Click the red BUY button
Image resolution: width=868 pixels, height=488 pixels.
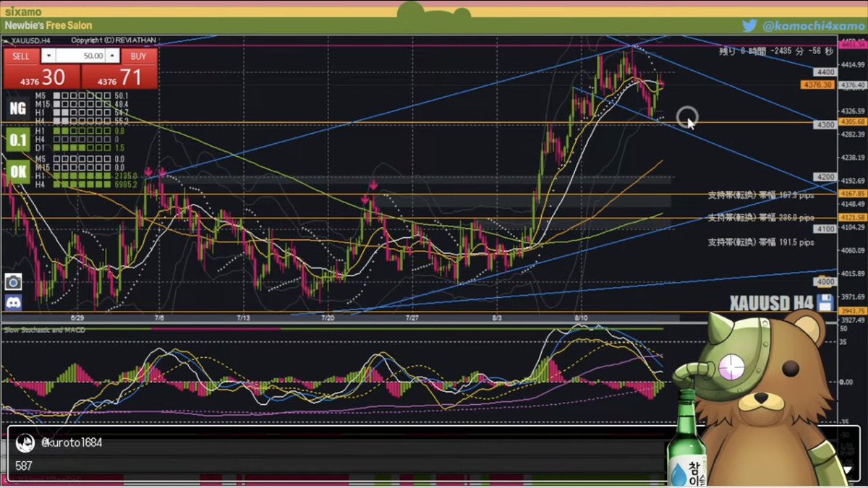point(139,56)
